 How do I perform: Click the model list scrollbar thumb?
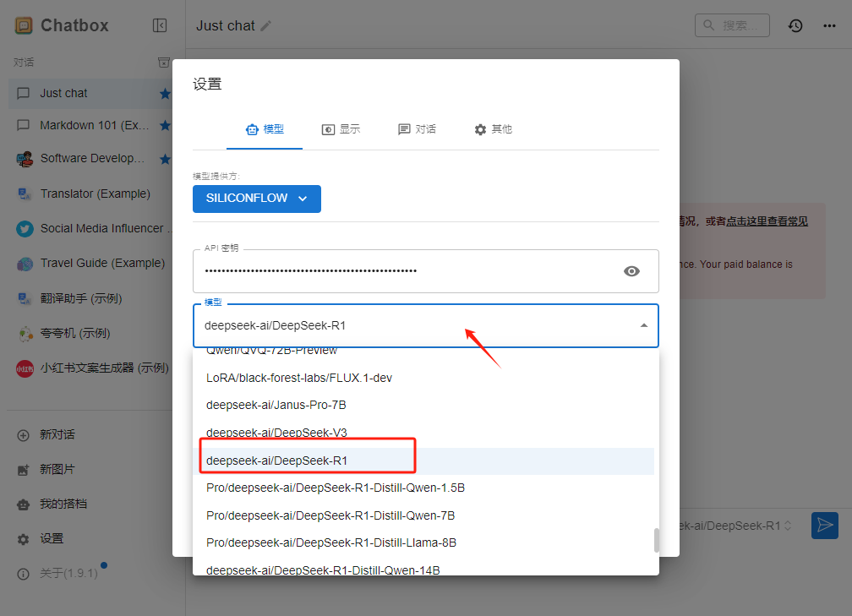pos(657,541)
